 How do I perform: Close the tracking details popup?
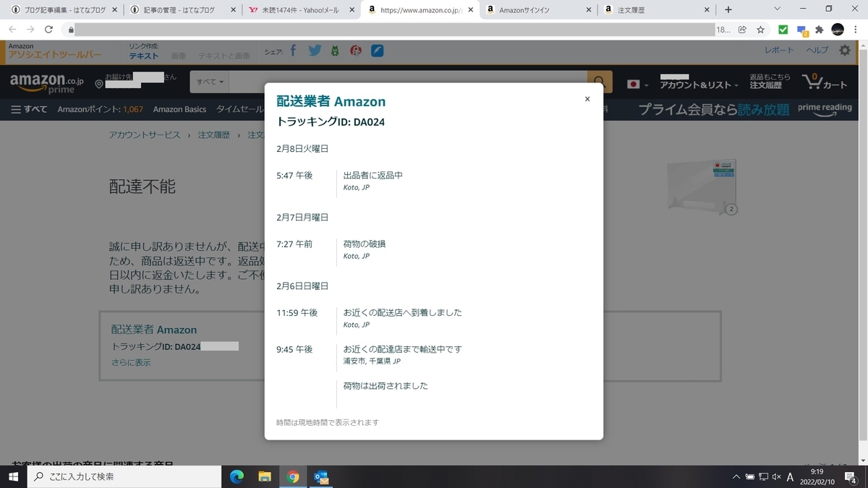(587, 99)
